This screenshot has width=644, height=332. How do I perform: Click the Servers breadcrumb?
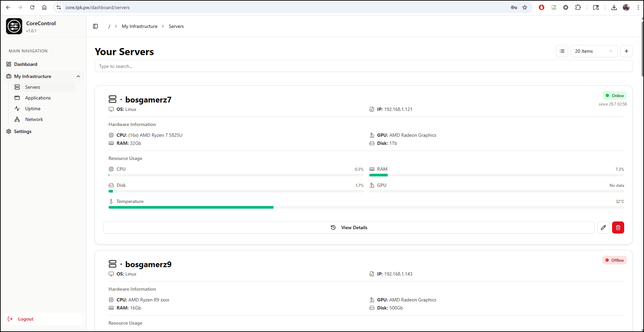[x=176, y=26]
